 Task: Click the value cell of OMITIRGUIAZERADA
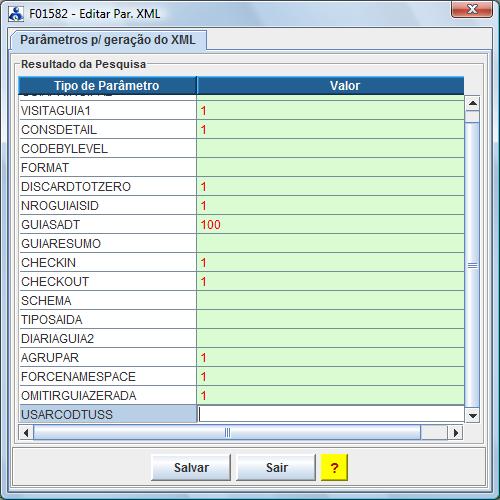pyautogui.click(x=331, y=395)
